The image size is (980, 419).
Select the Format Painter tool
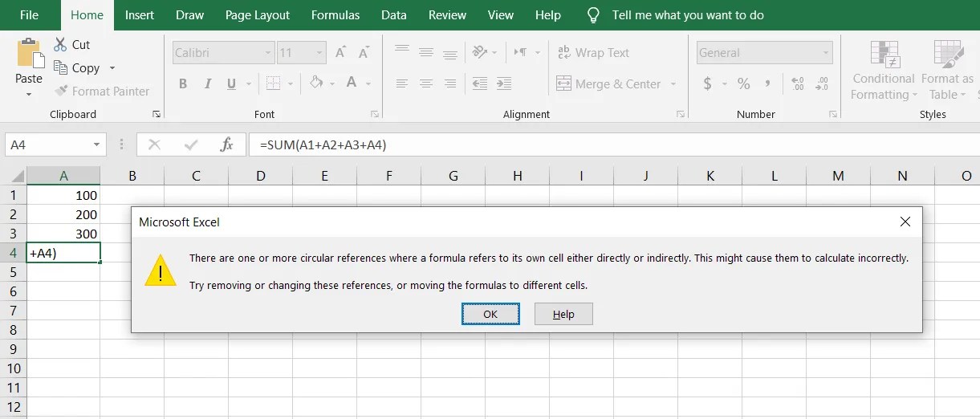coord(102,92)
